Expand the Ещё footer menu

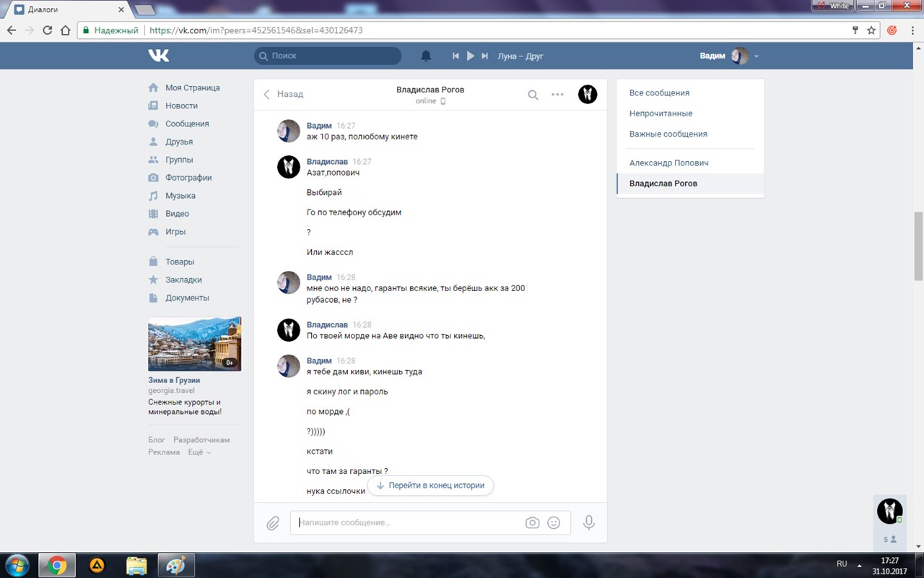(x=199, y=452)
